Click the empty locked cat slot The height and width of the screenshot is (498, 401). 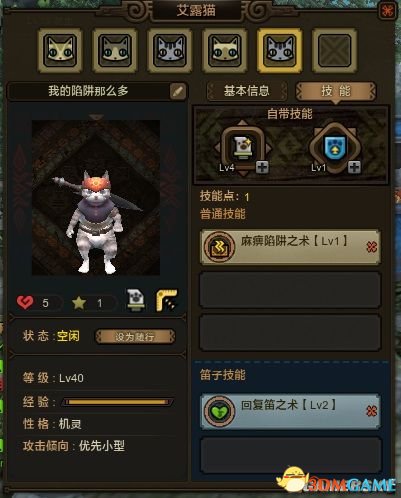tap(334, 51)
